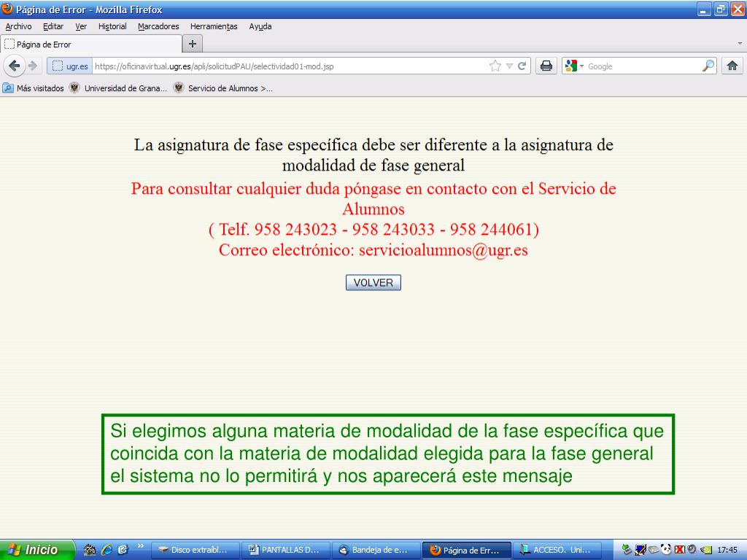Open URL history dropdown arrow

pos(509,66)
